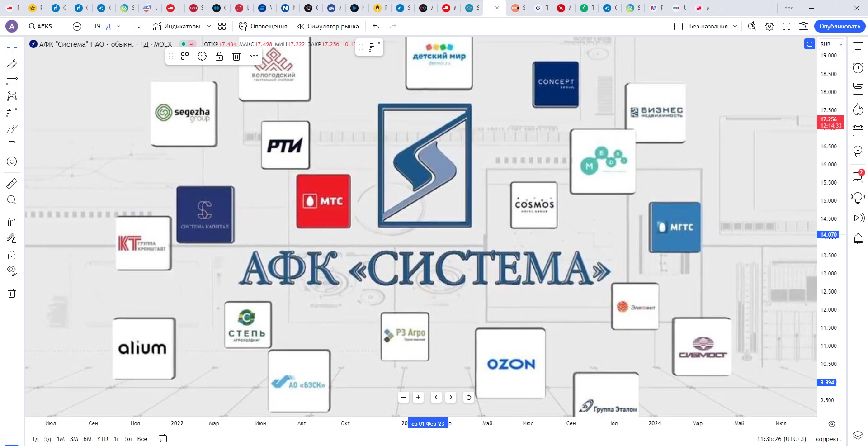Viewport: 868px width, 446px height.
Task: Zoom out chart with minus button
Action: (x=404, y=397)
